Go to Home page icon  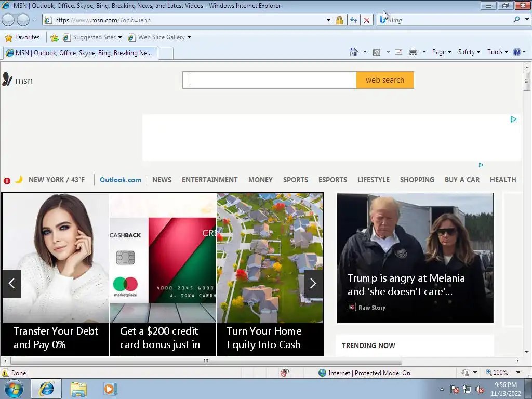[x=353, y=52]
